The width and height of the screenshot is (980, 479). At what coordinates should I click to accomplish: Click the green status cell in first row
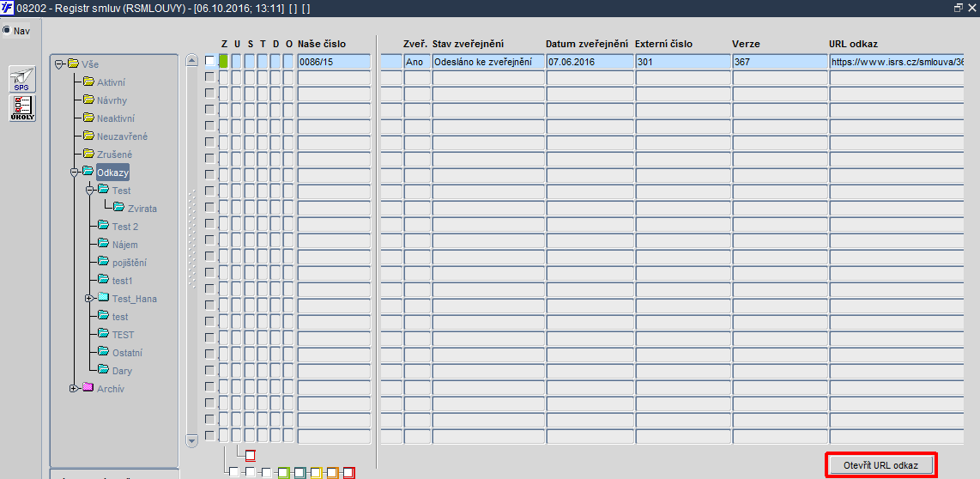[224, 61]
